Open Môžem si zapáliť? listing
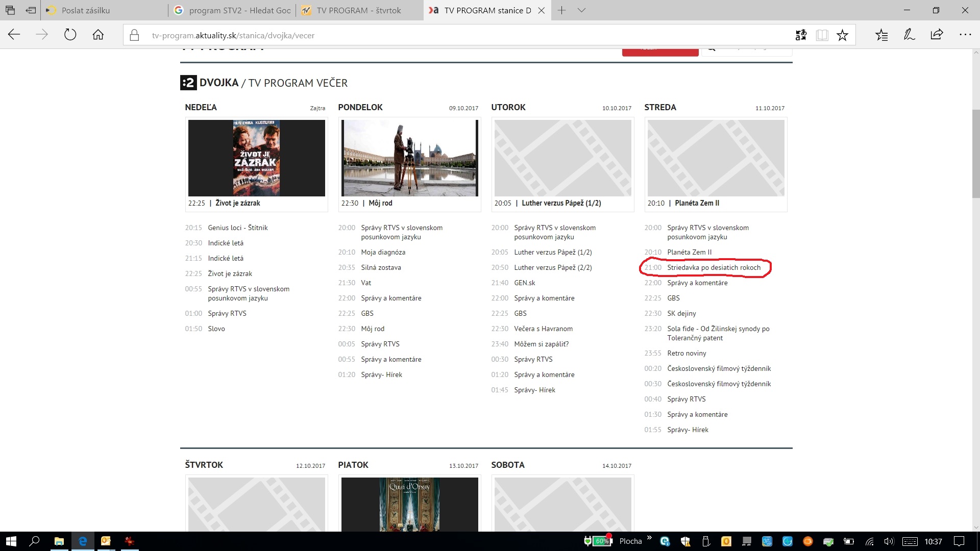This screenshot has height=551, width=980. [x=541, y=344]
